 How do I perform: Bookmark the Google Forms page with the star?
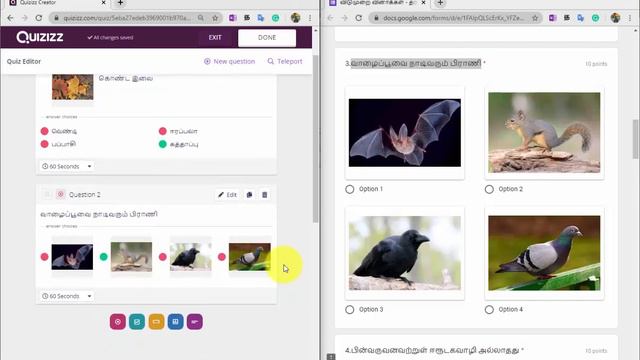535,18
